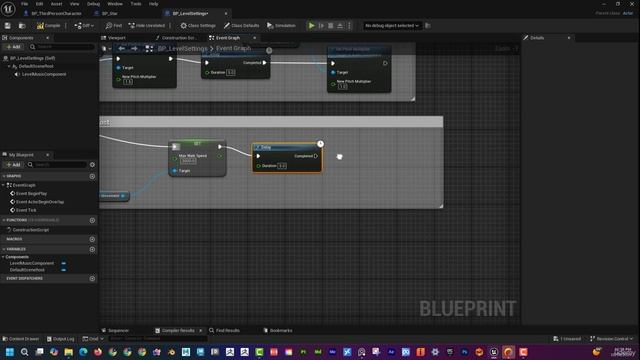This screenshot has height=360, width=640.
Task: Open the Debug menu
Action: click(x=93, y=4)
